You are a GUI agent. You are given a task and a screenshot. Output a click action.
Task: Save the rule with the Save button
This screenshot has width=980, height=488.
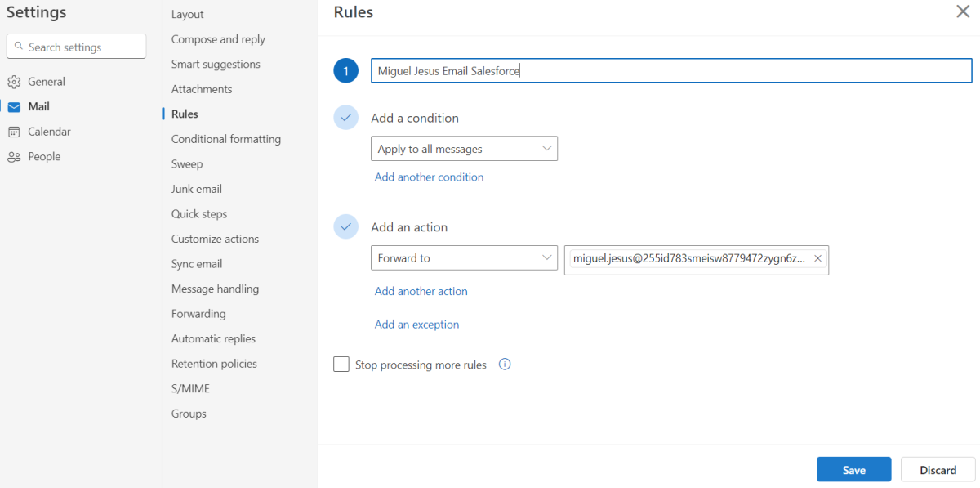coord(853,469)
